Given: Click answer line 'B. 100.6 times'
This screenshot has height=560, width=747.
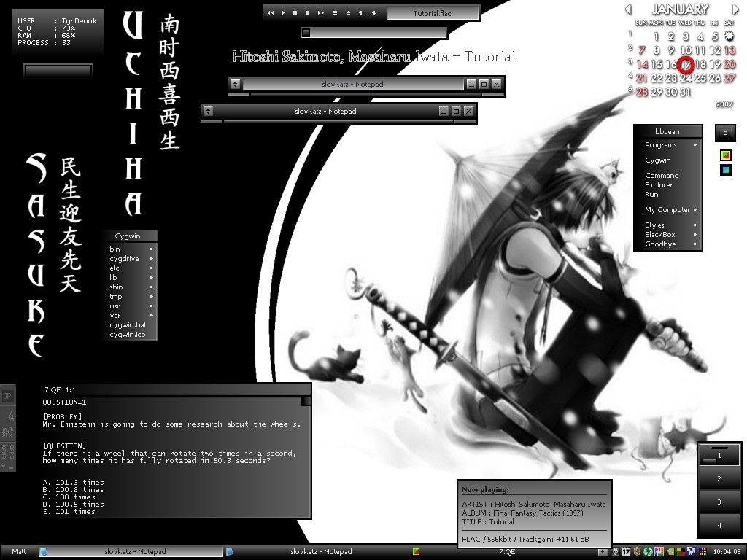Looking at the screenshot, I should 74,489.
